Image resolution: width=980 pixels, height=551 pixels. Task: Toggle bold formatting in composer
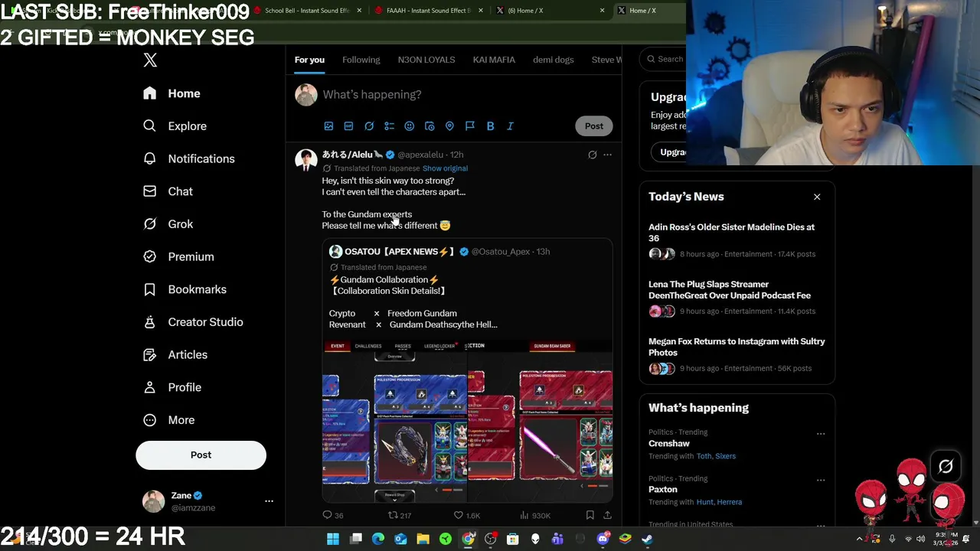tap(490, 126)
